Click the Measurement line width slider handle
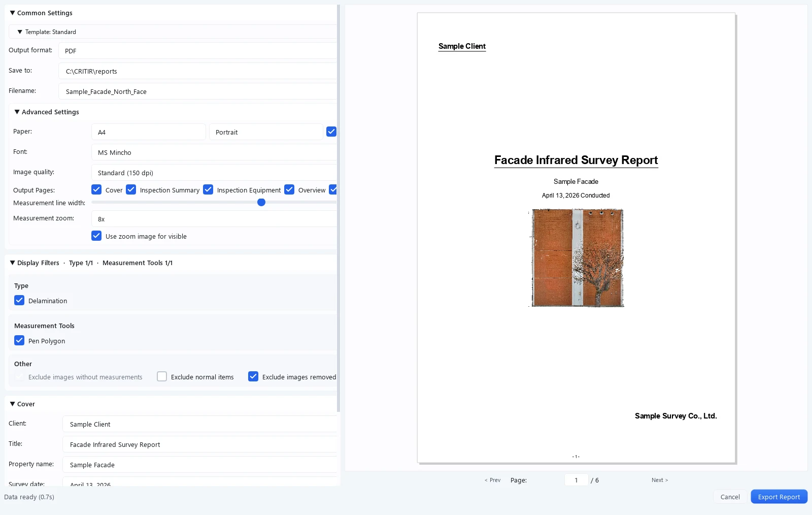The width and height of the screenshot is (812, 515). tap(261, 202)
